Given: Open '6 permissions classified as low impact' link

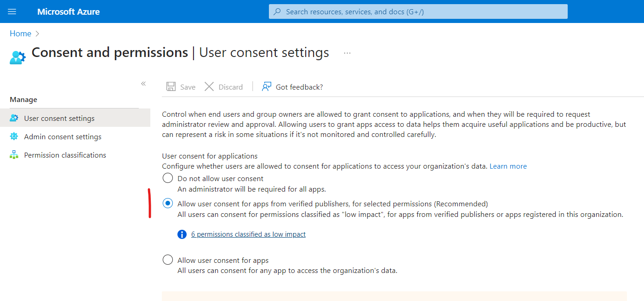Looking at the screenshot, I should [248, 234].
